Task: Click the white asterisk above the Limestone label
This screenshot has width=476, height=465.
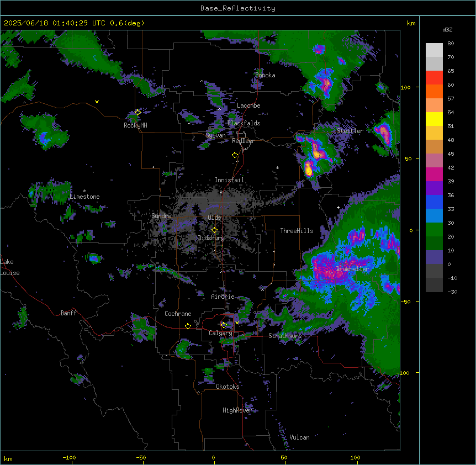Action: pos(84,191)
